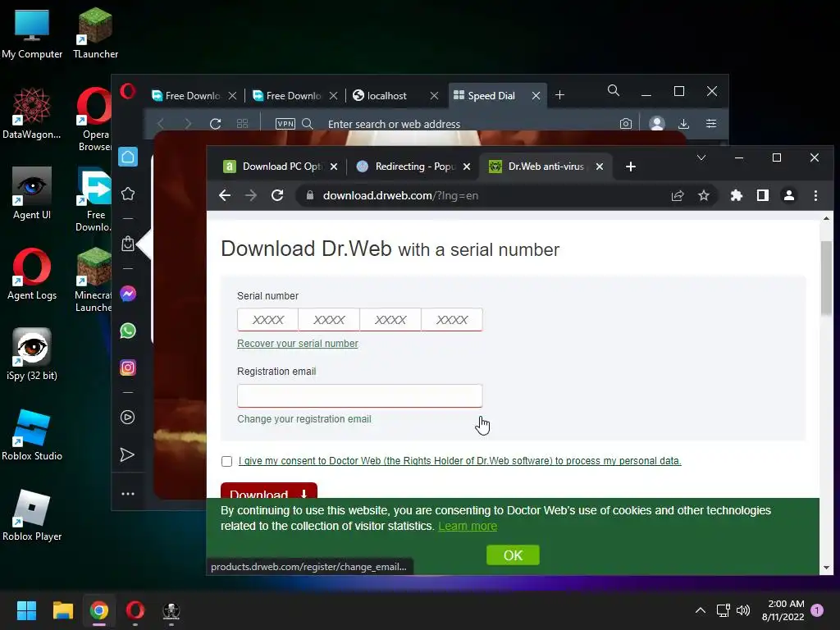Open Opera sidebar home icon
The height and width of the screenshot is (630, 840).
click(x=127, y=157)
